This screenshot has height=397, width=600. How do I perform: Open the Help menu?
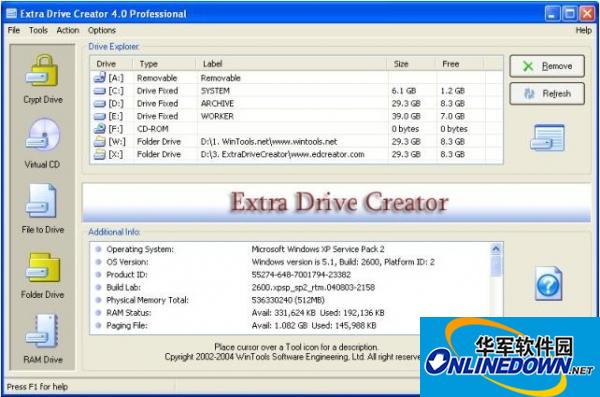(584, 30)
